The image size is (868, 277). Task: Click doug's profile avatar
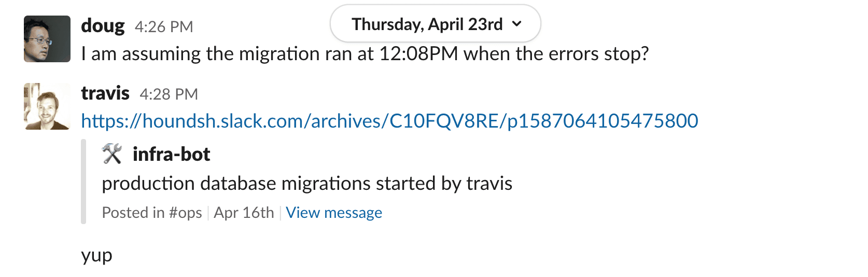tap(47, 39)
